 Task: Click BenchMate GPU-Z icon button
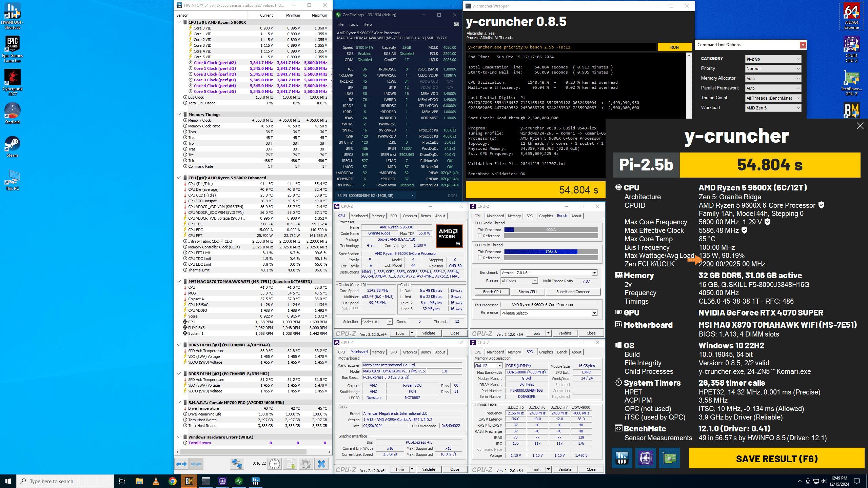(x=669, y=458)
